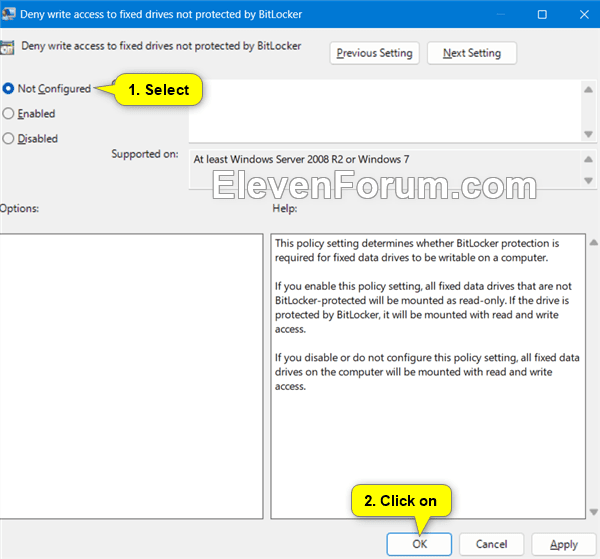Click Supported on box down arrow

pyautogui.click(x=589, y=181)
